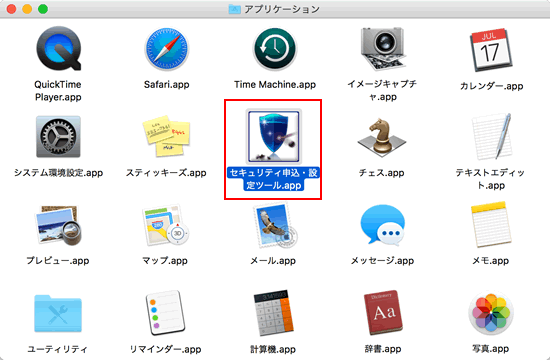Click the 'システム環境設定.app' file name
The width and height of the screenshot is (550, 360).
[59, 173]
